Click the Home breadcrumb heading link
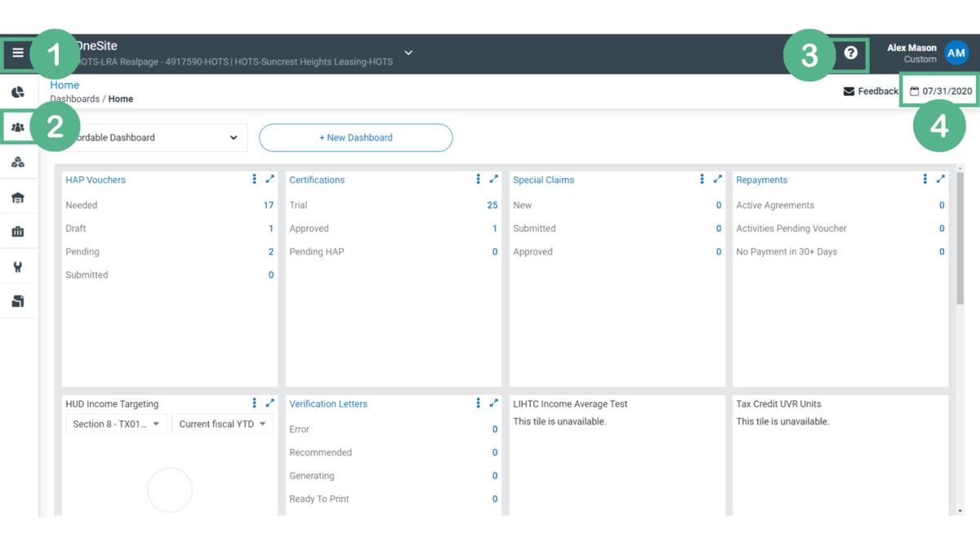The image size is (980, 551). pyautogui.click(x=65, y=85)
